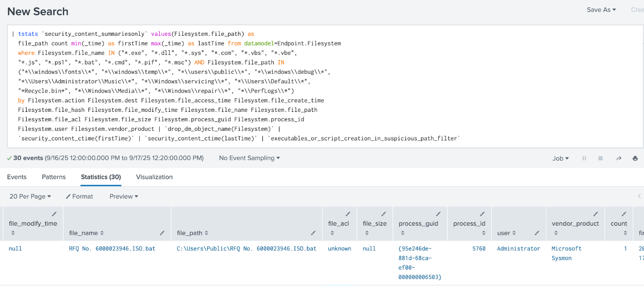Click the print results icon
The image size is (644, 286).
tap(635, 158)
